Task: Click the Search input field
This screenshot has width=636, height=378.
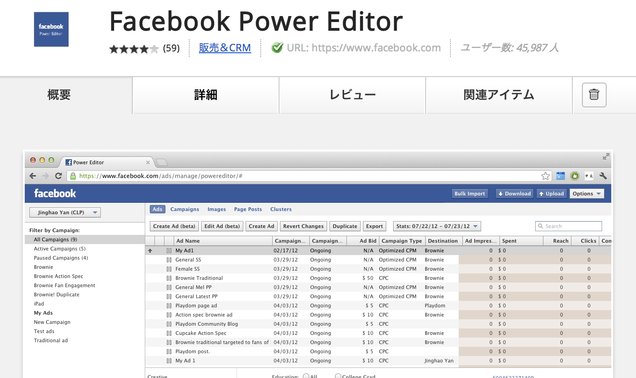Action: pos(568,226)
